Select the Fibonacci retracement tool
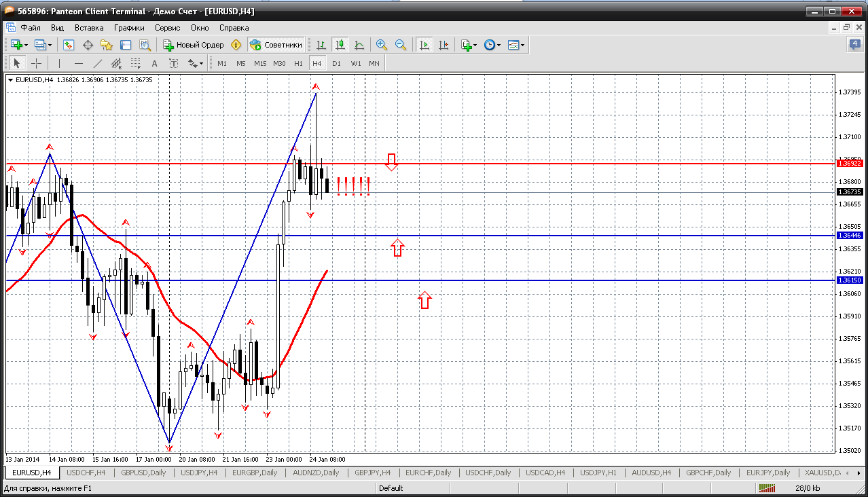 point(136,63)
